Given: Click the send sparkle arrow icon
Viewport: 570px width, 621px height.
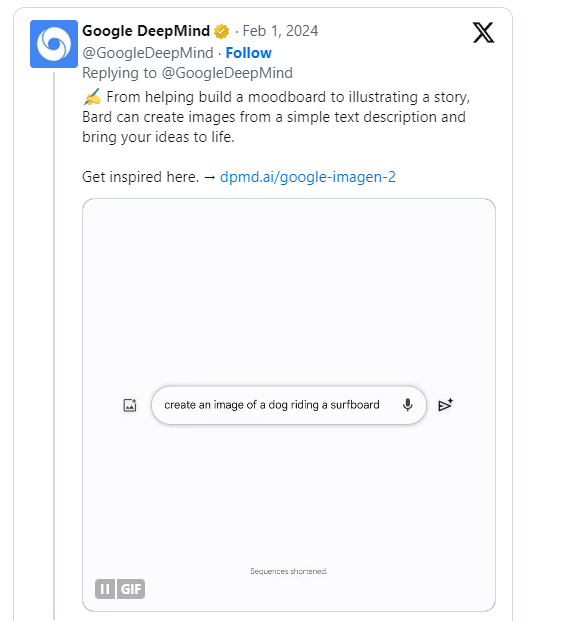Looking at the screenshot, I should 445,405.
